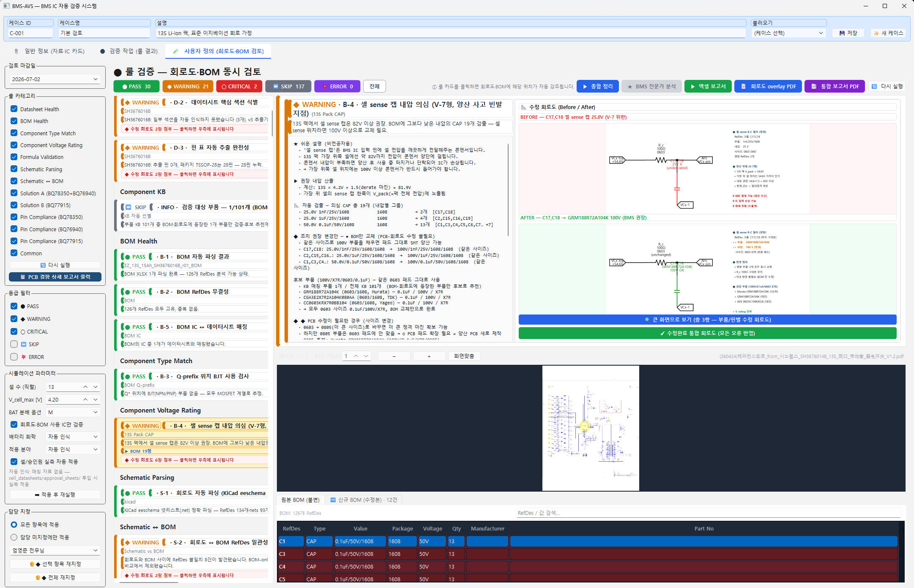Click the clip icon on 일반 정보 tab

16,51
